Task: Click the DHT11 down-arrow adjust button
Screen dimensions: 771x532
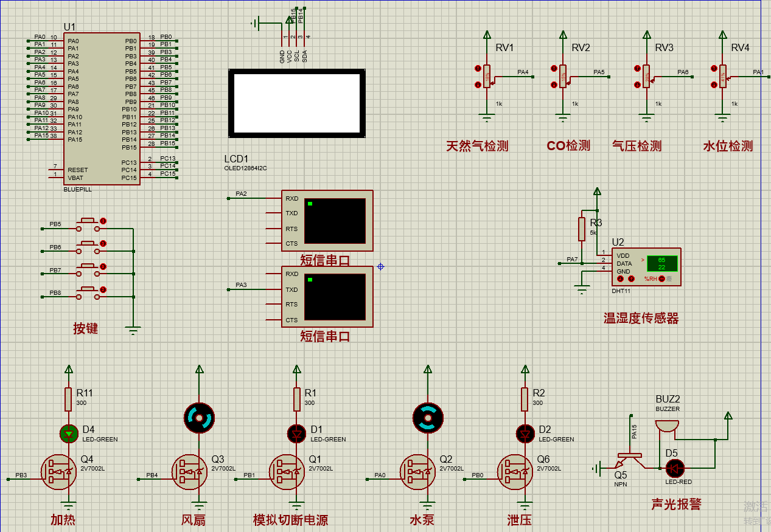Action: tap(620, 279)
